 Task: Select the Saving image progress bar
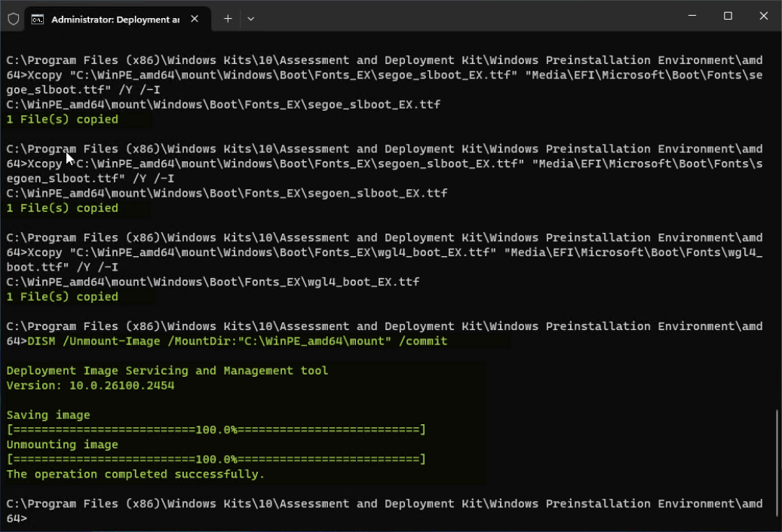coord(216,430)
